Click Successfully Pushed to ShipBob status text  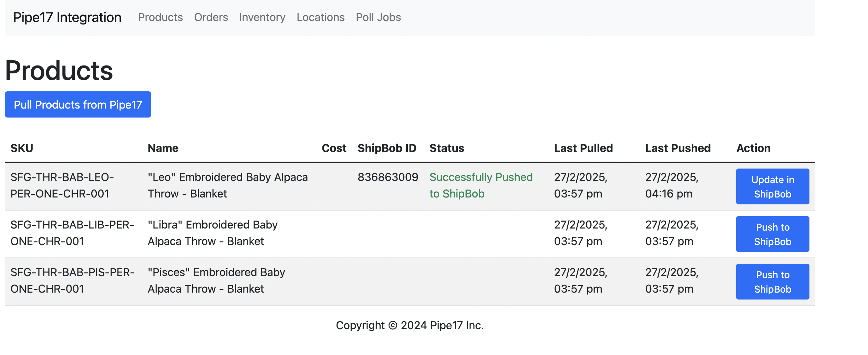480,185
